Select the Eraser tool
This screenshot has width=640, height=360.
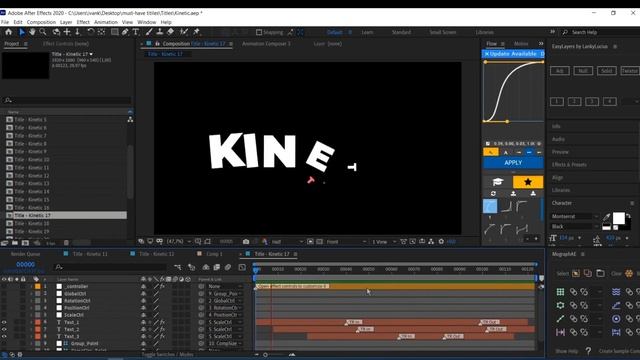pyautogui.click(x=171, y=32)
